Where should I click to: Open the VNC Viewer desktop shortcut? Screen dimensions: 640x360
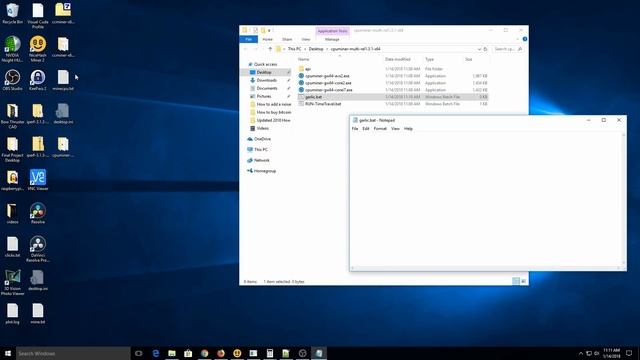click(x=38, y=180)
